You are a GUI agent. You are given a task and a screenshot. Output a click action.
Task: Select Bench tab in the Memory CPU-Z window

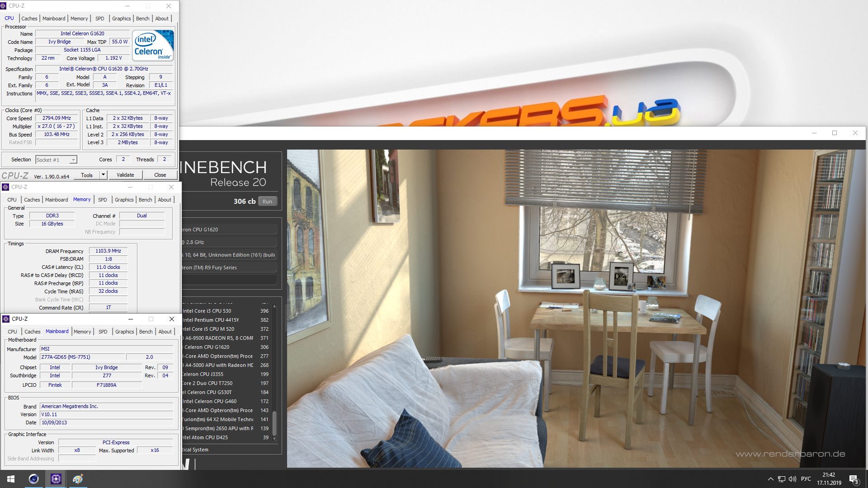[146, 200]
